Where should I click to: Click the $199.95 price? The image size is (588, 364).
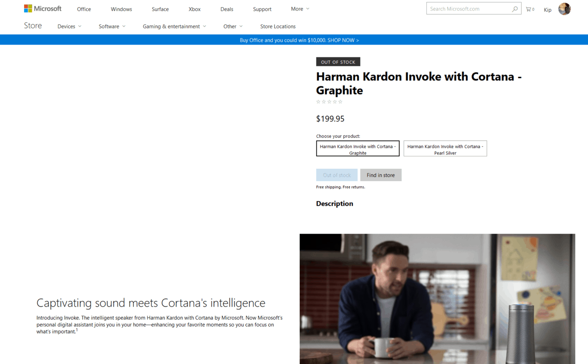(331, 119)
